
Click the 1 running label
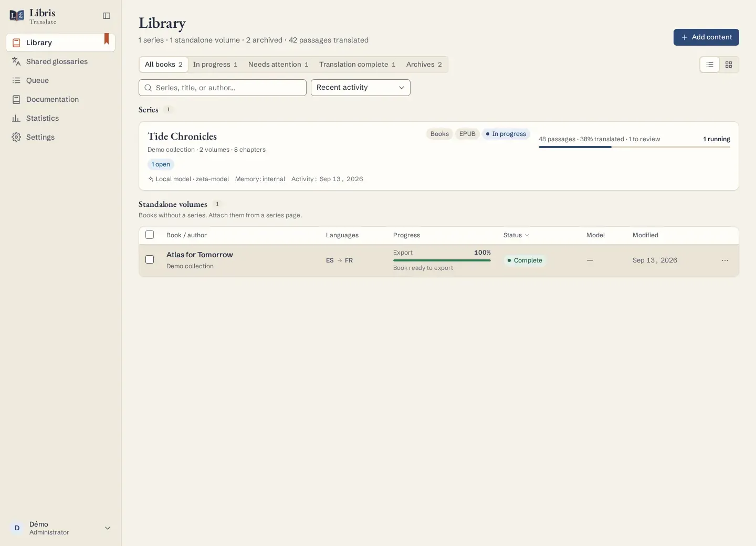(x=717, y=139)
